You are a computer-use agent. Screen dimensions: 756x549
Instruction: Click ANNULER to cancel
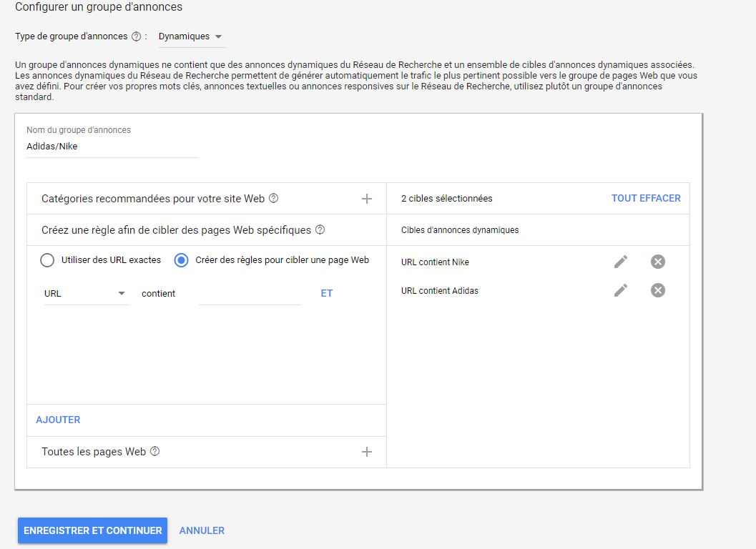(x=202, y=530)
